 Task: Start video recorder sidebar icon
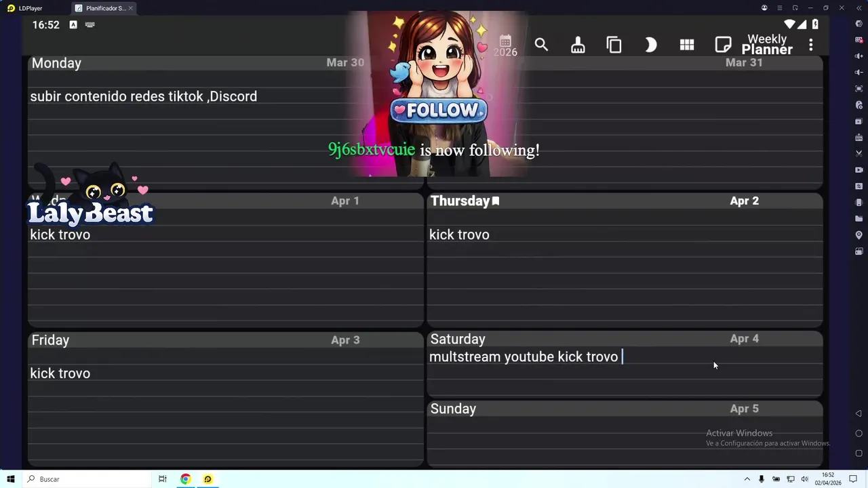pos(859,170)
